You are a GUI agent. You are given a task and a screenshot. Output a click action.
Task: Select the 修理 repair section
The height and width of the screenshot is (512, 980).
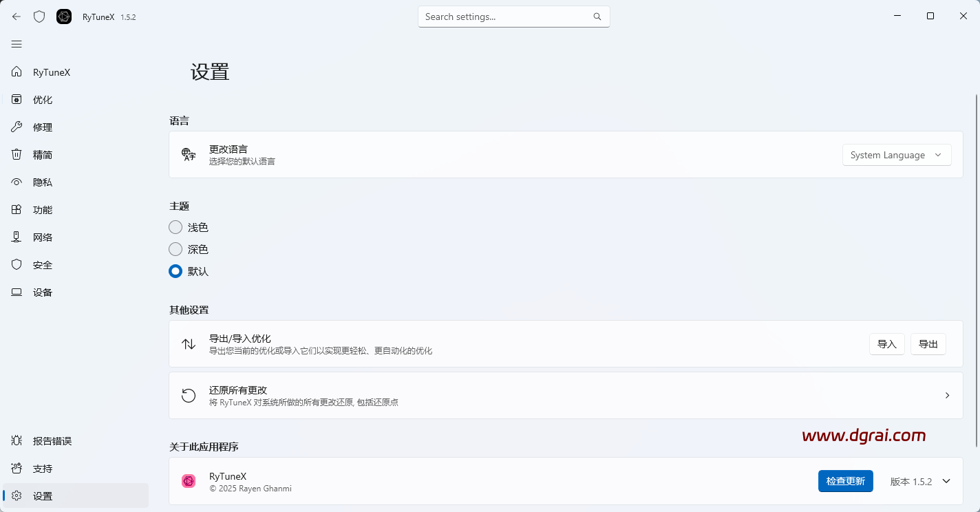tap(42, 127)
